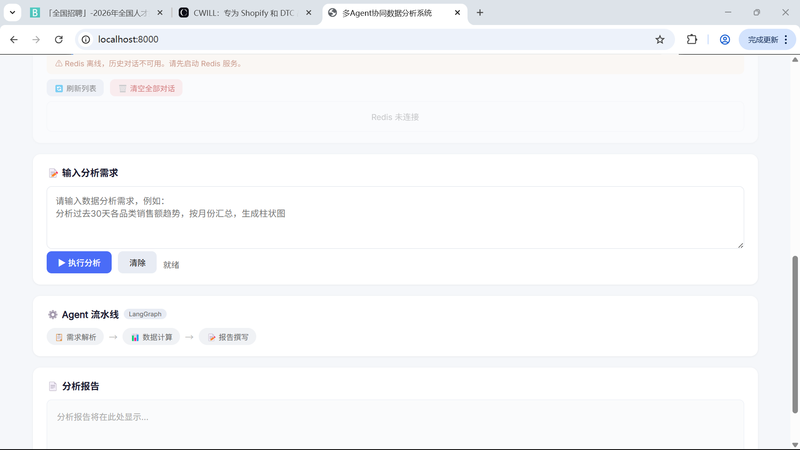This screenshot has height=450, width=800.
Task: Restore down the browser window
Action: tap(757, 13)
